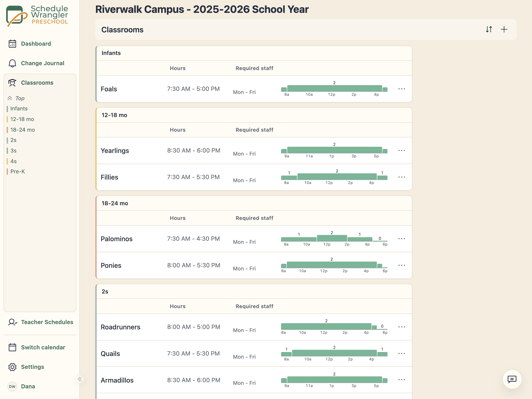The height and width of the screenshot is (399, 532).
Task: Open the three-dot menu for Roadrunners
Action: pyautogui.click(x=402, y=327)
